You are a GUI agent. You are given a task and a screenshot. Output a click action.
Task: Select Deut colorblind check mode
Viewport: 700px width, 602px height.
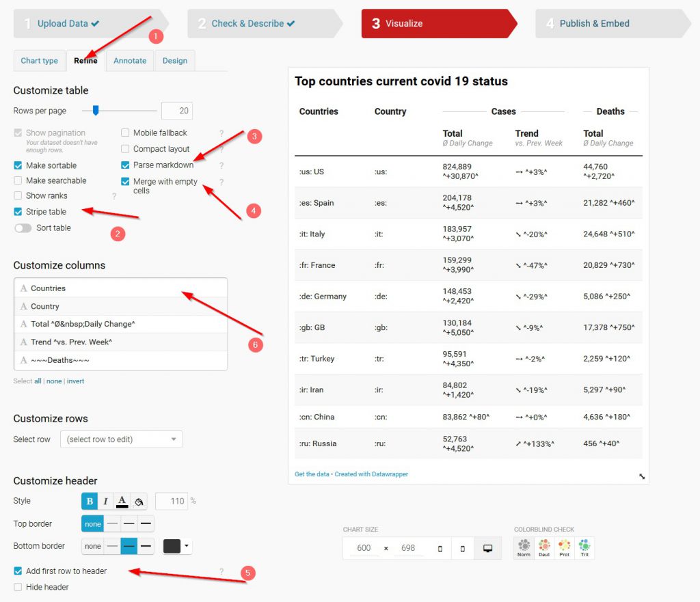pyautogui.click(x=544, y=548)
